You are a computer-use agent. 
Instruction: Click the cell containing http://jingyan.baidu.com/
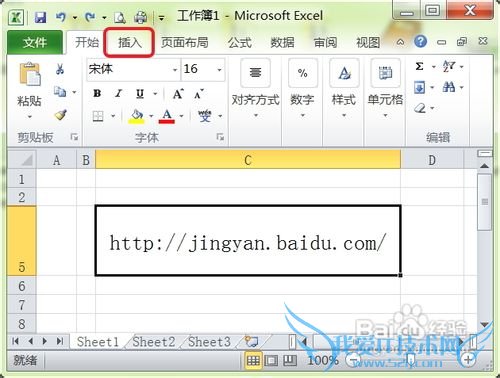coord(248,241)
